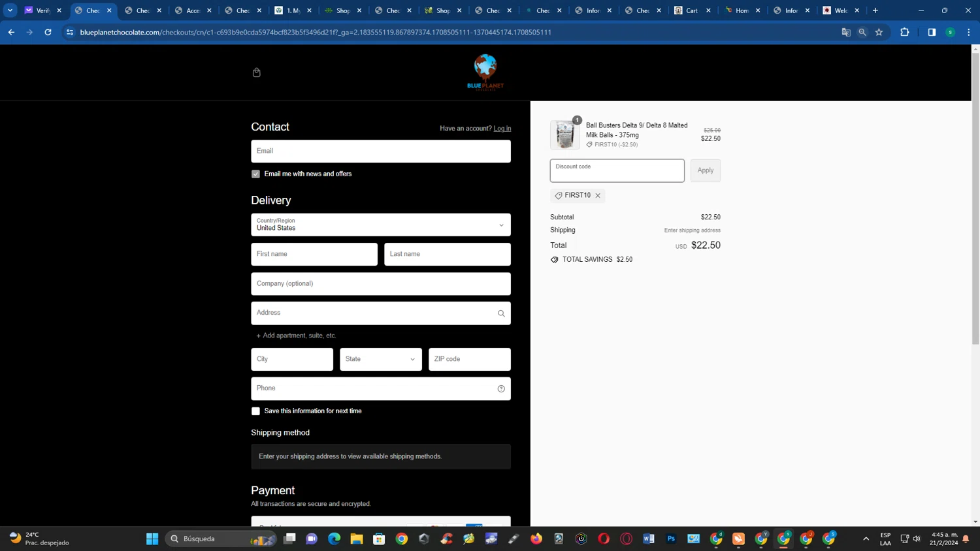Click the Last name field
The height and width of the screenshot is (551, 980).
point(448,254)
